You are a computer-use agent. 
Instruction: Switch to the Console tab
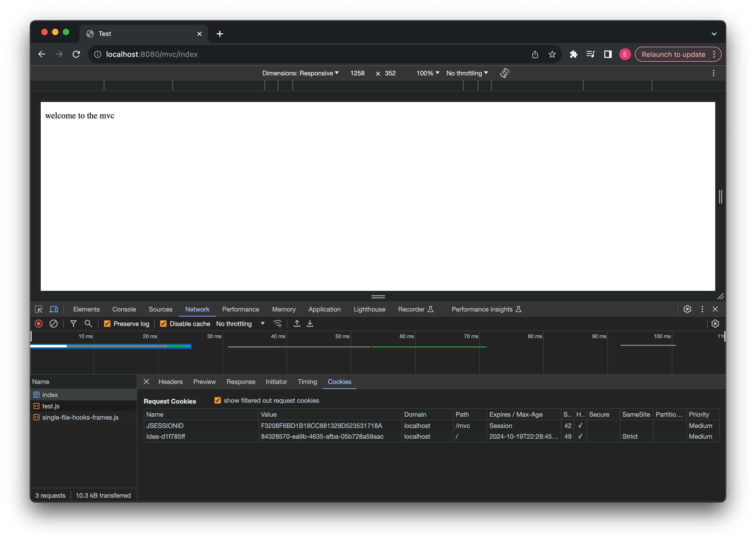[124, 309]
